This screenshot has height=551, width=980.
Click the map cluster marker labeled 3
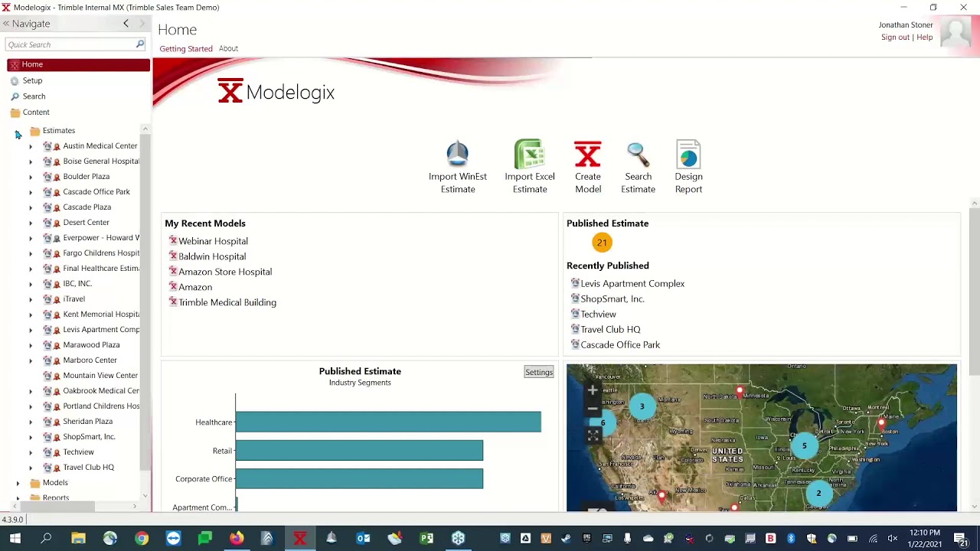642,406
